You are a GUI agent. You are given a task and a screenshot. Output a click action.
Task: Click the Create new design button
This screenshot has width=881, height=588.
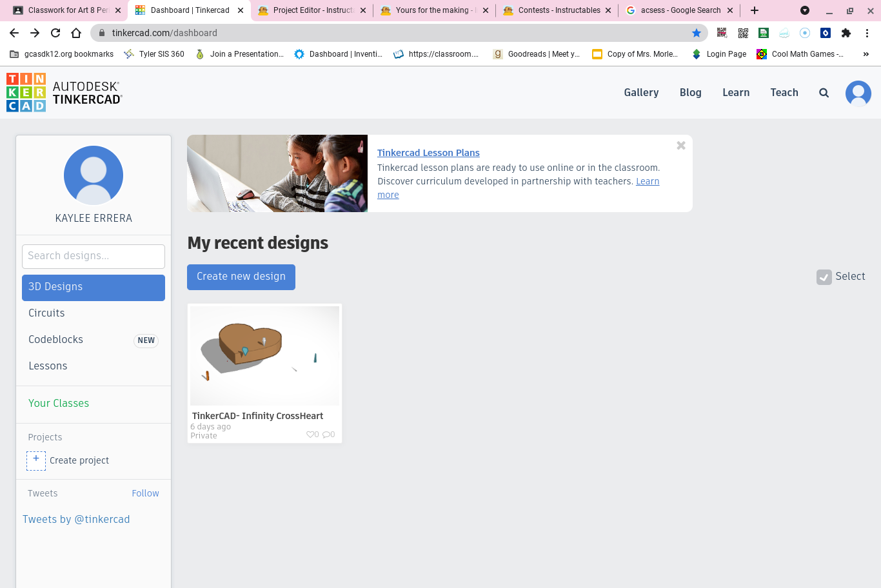coord(241,277)
